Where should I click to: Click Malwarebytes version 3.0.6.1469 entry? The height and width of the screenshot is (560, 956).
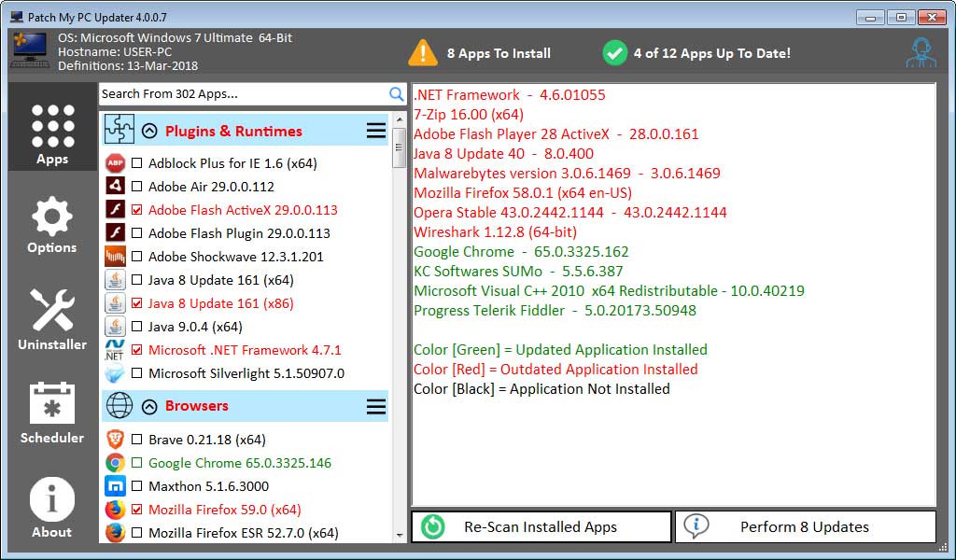(567, 173)
